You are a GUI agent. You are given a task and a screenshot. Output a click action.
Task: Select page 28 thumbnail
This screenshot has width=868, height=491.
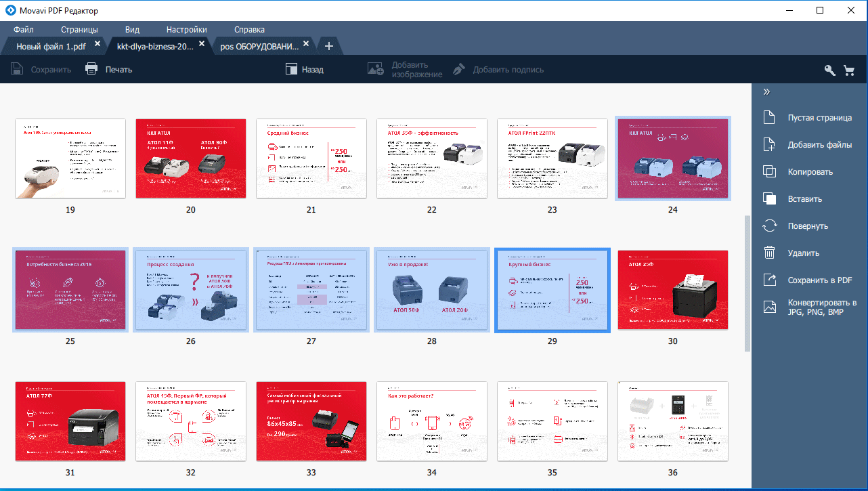point(432,290)
